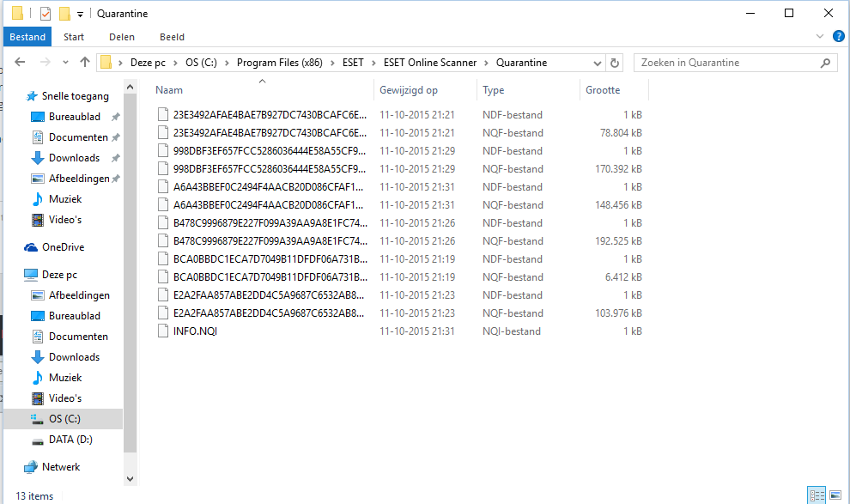This screenshot has width=850, height=504.
Task: Open the Bestand menu
Action: click(x=27, y=37)
